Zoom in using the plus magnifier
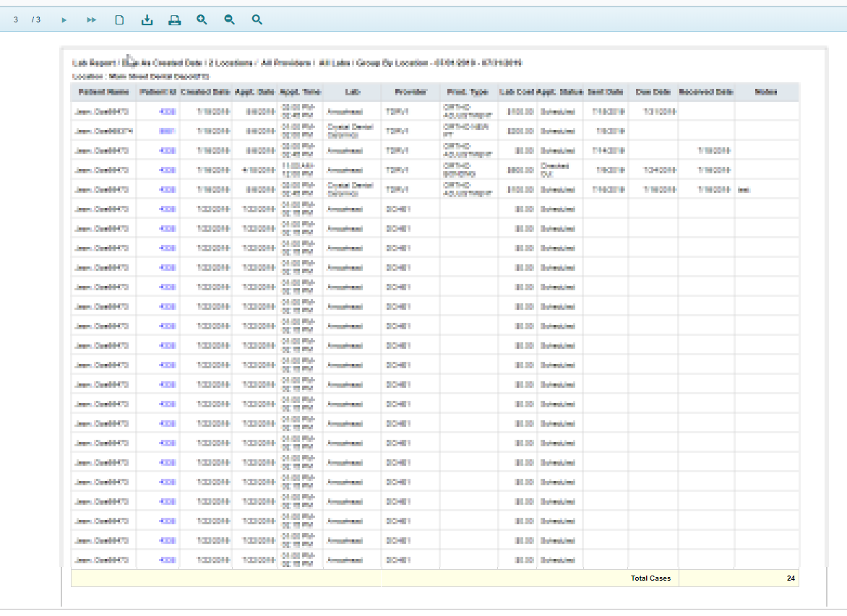Image resolution: width=847 pixels, height=616 pixels. click(202, 20)
